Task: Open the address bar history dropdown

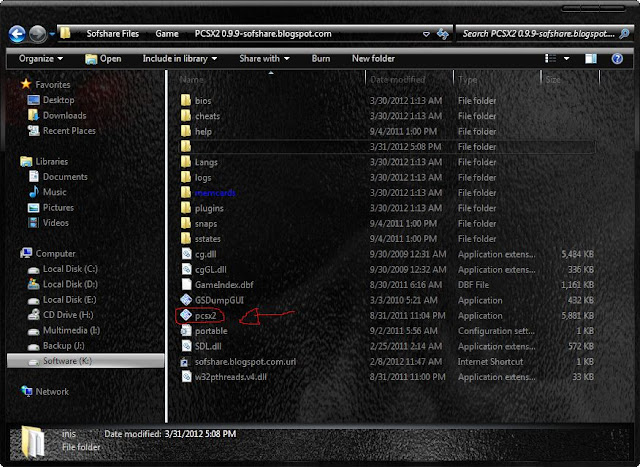Action: [x=426, y=34]
